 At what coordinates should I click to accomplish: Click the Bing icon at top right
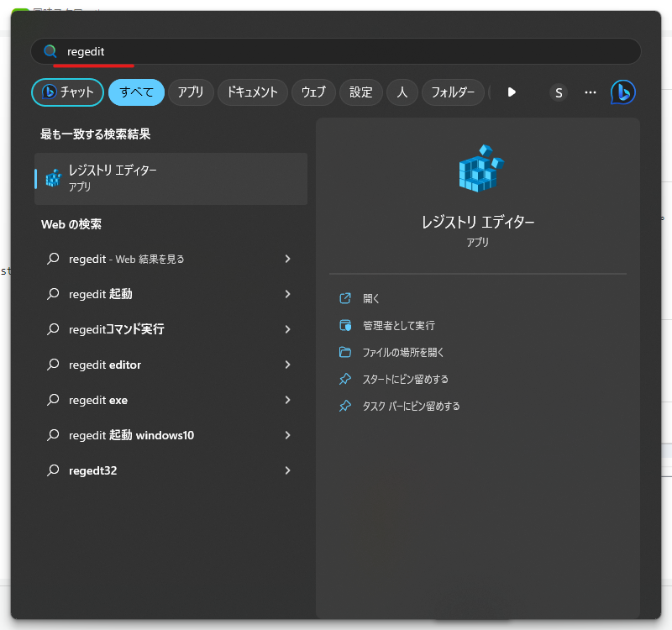tap(622, 92)
